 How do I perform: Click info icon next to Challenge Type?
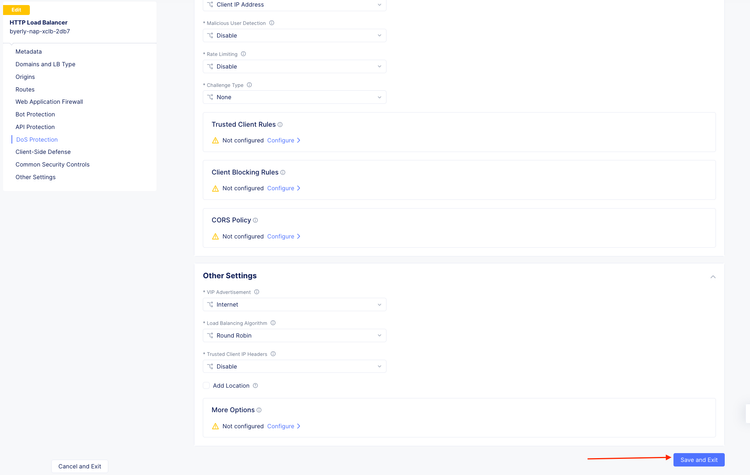[249, 85]
